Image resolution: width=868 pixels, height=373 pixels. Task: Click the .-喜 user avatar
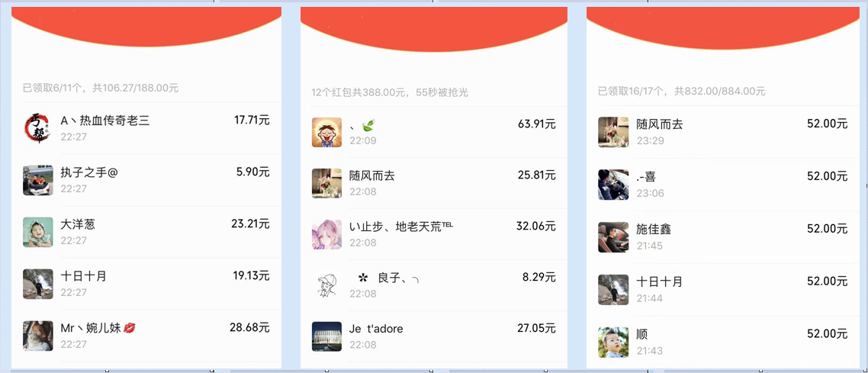pos(613,185)
